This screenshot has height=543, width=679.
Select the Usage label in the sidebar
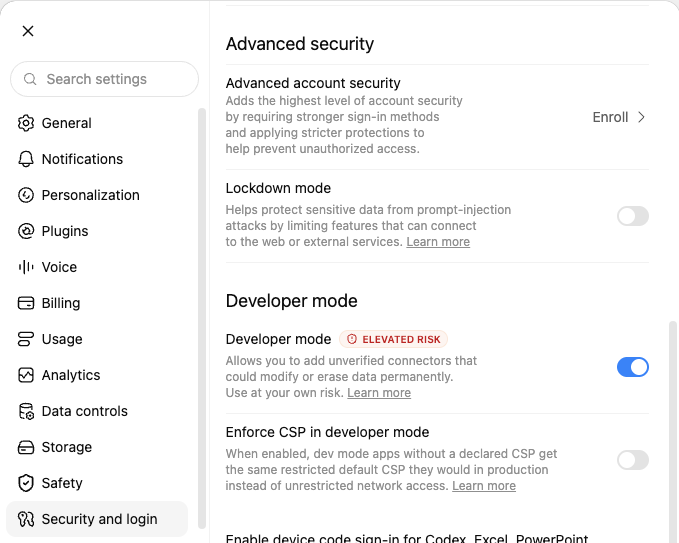(x=62, y=339)
